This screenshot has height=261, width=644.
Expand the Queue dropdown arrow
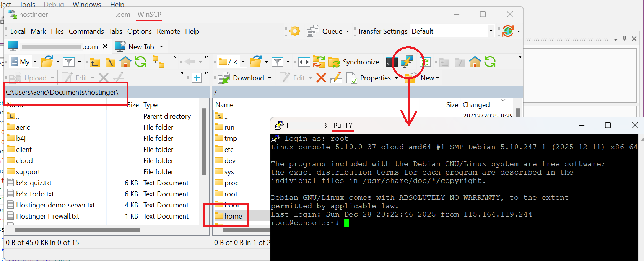click(x=348, y=31)
